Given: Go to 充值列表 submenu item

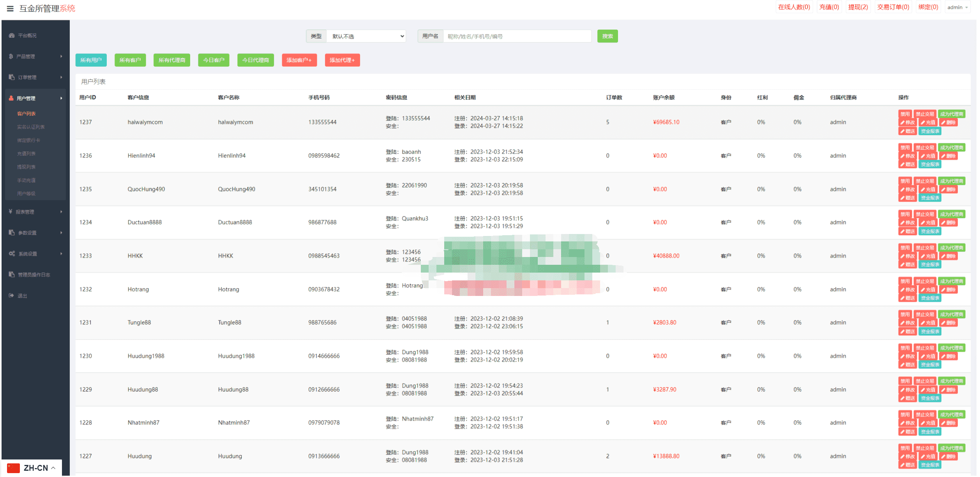Looking at the screenshot, I should (x=26, y=153).
